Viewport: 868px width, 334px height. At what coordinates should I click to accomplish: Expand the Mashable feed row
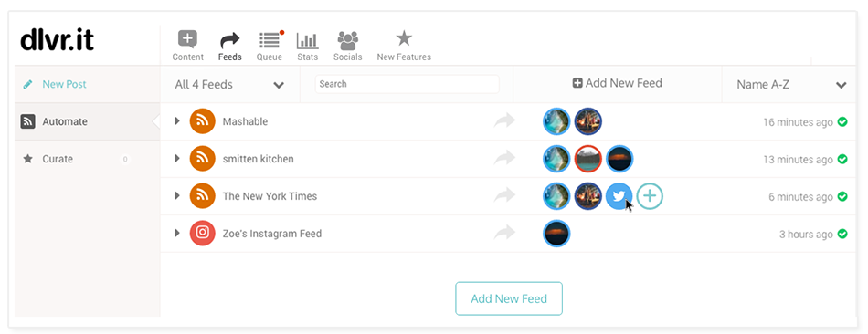pos(177,121)
